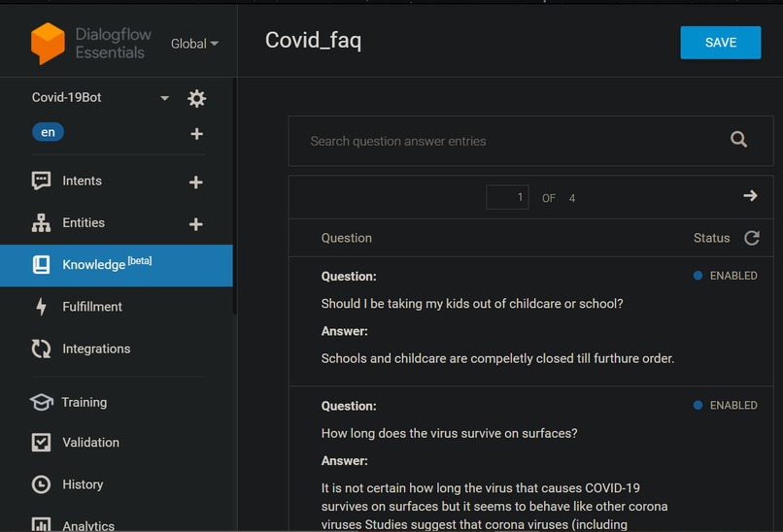Screen dimensions: 783x532
Task: Click the Covid-19Bot agent name
Action: tap(66, 97)
